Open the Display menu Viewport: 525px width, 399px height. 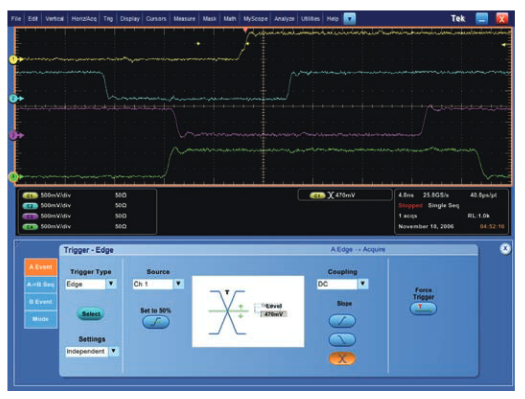pos(130,19)
